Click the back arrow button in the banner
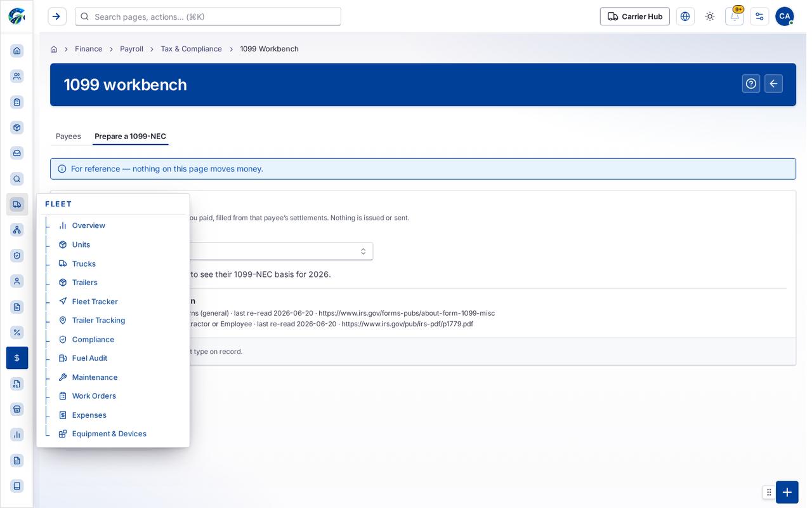 [773, 84]
